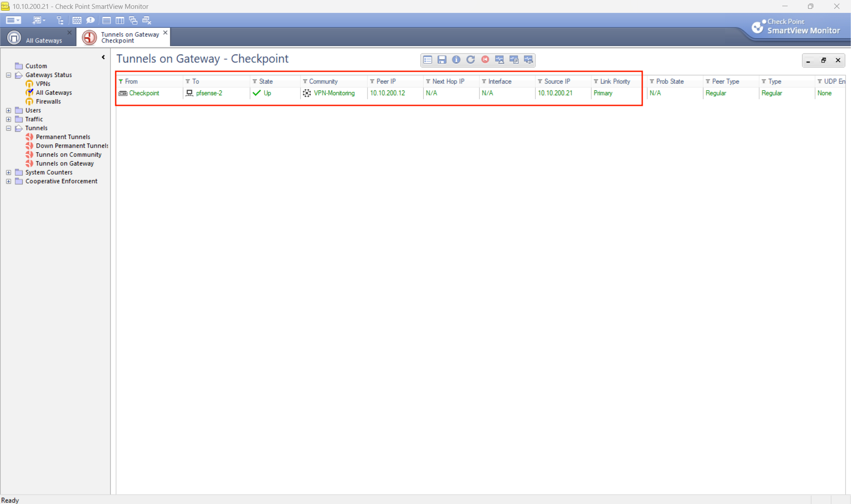Save the view with floppy icon
The image size is (851, 504).
(x=442, y=60)
